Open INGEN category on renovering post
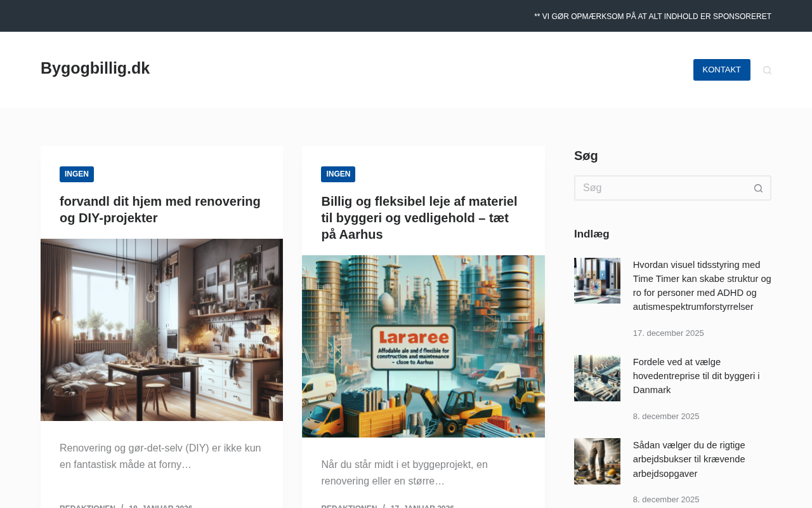This screenshot has width=812, height=508. 77,174
